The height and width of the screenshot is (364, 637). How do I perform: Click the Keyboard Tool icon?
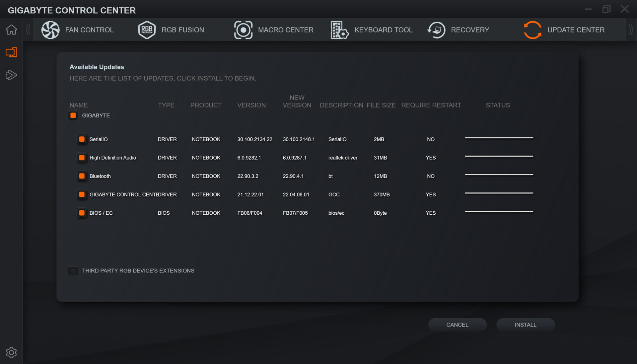click(339, 30)
